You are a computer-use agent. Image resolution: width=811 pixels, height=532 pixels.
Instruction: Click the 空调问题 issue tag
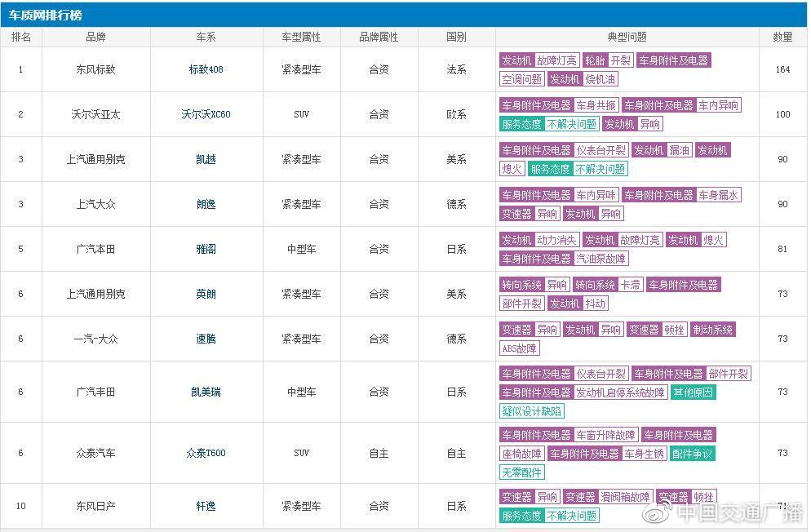522,79
